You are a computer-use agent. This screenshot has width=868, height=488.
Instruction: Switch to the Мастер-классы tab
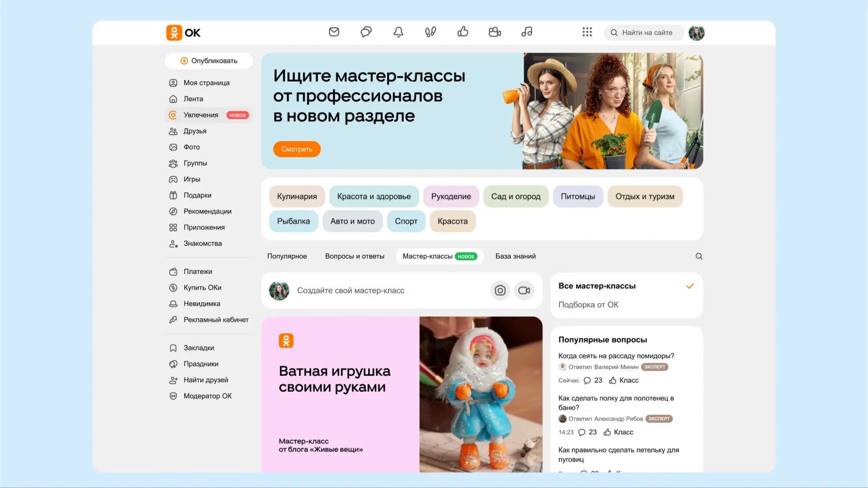click(440, 256)
